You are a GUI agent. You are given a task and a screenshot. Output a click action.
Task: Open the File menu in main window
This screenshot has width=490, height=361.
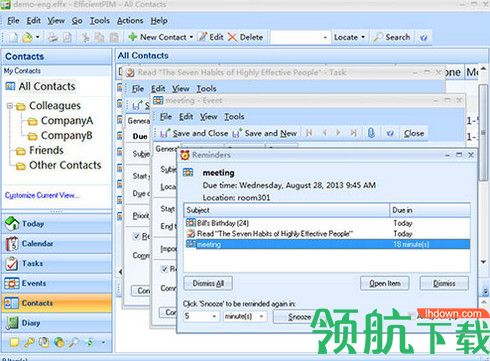pyautogui.click(x=13, y=21)
